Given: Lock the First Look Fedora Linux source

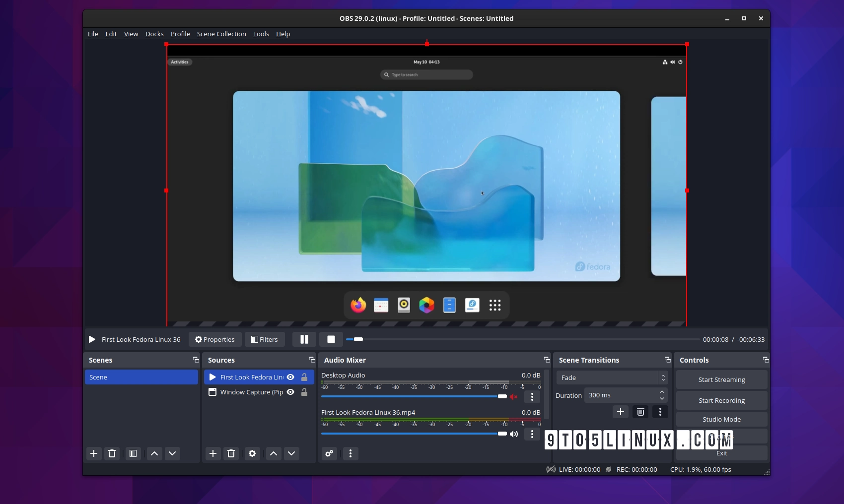Looking at the screenshot, I should (304, 377).
